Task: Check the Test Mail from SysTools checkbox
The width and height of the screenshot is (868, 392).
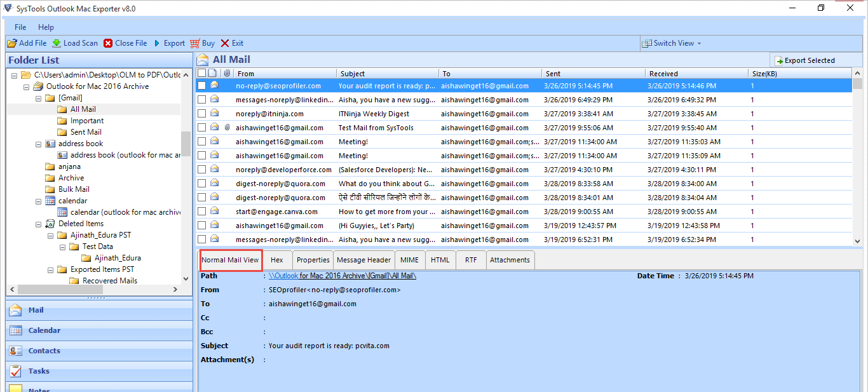Action: 201,128
